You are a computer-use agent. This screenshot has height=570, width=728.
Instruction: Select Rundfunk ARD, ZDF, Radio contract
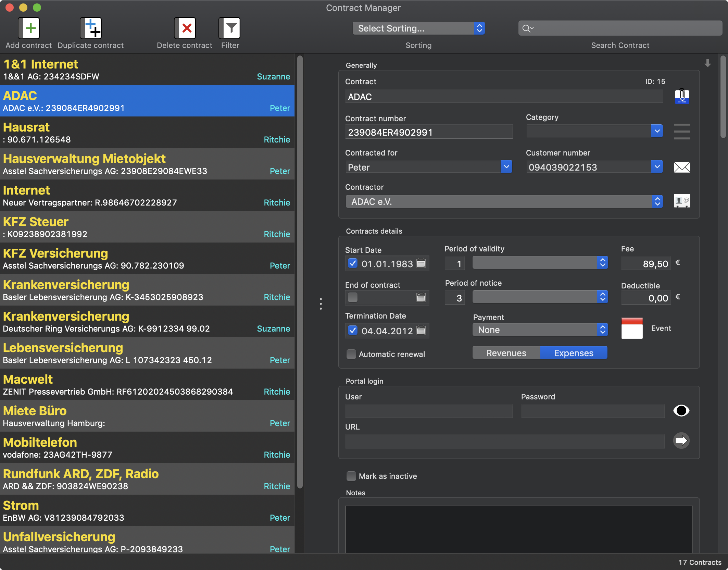(x=147, y=479)
